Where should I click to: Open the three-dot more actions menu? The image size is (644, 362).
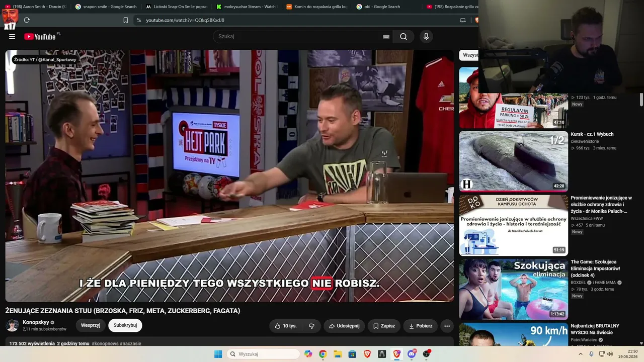click(x=447, y=326)
